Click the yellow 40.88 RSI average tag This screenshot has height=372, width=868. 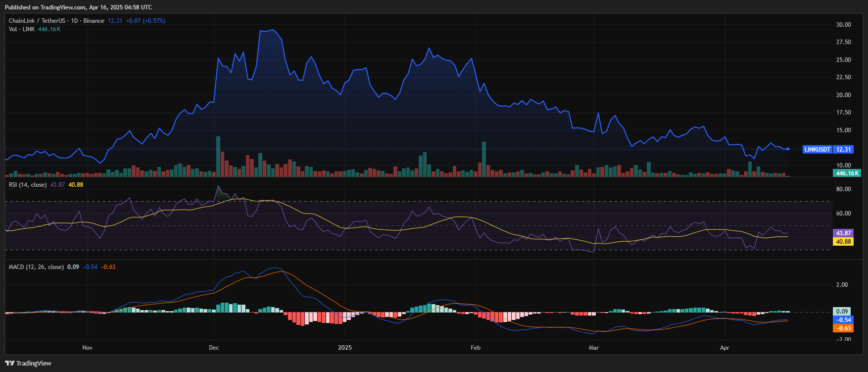(x=843, y=242)
